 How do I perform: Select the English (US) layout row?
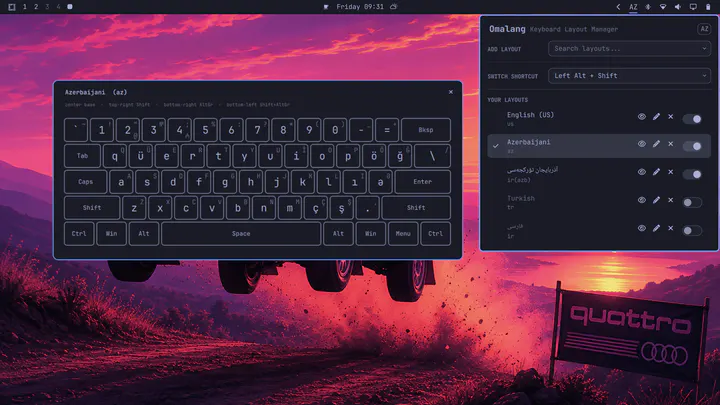tap(599, 119)
